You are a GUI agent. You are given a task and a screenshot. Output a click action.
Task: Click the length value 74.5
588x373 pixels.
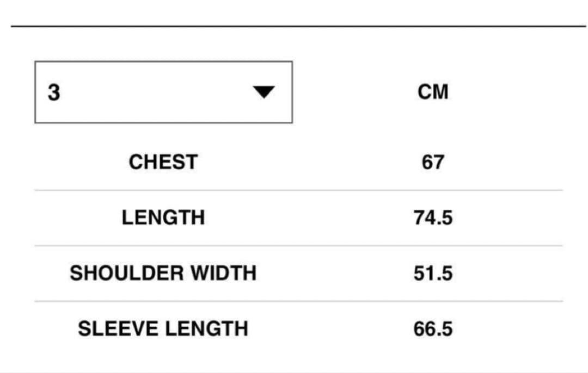pos(433,218)
